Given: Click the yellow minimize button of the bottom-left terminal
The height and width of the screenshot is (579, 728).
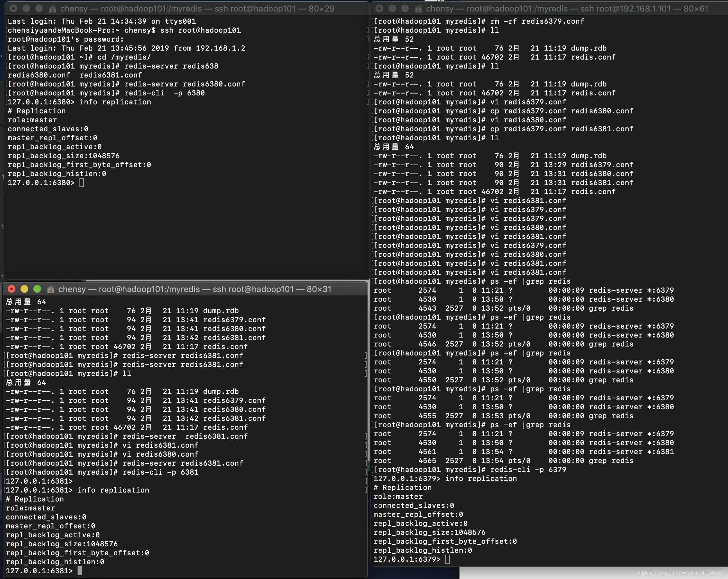Looking at the screenshot, I should (x=24, y=289).
